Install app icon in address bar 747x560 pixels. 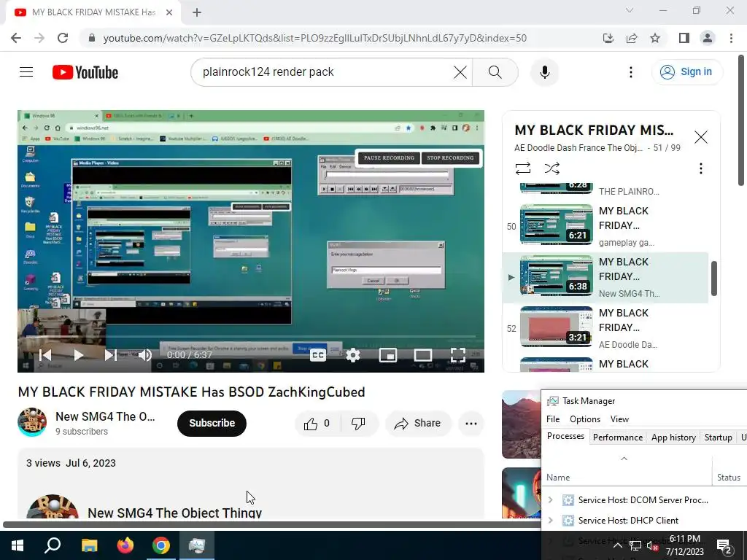608,38
